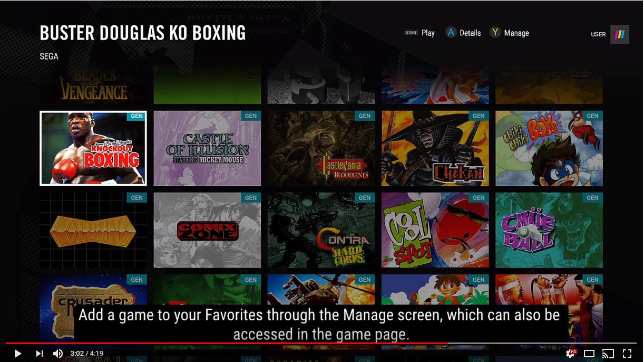Switch to theater mode
644x362 pixels.
[x=589, y=354]
